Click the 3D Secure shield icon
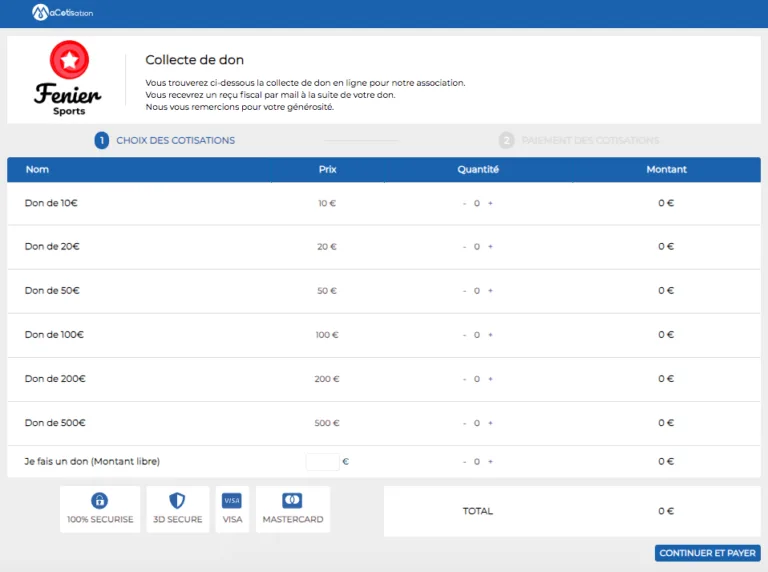Image resolution: width=768 pixels, height=572 pixels. (177, 500)
